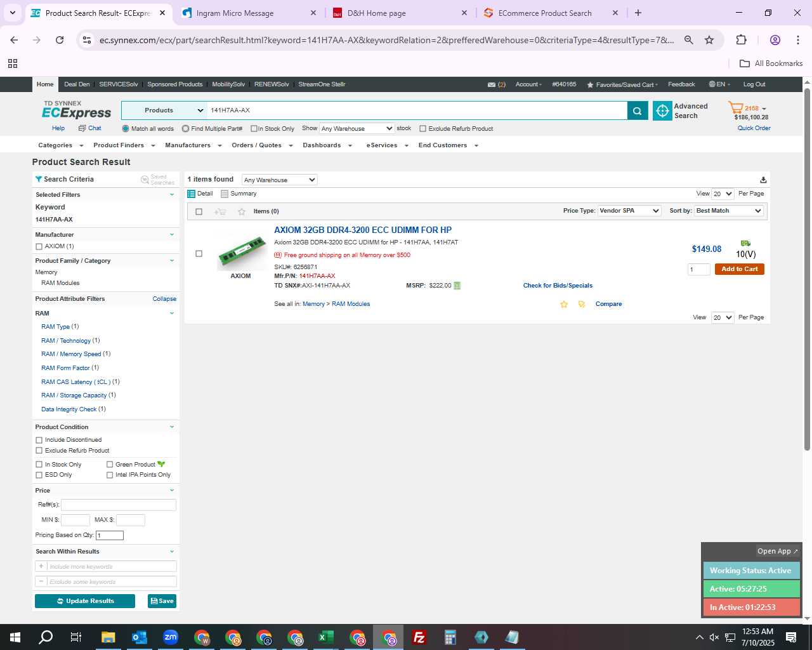The width and height of the screenshot is (812, 650).
Task: Switch to Summary view icon
Action: (225, 194)
